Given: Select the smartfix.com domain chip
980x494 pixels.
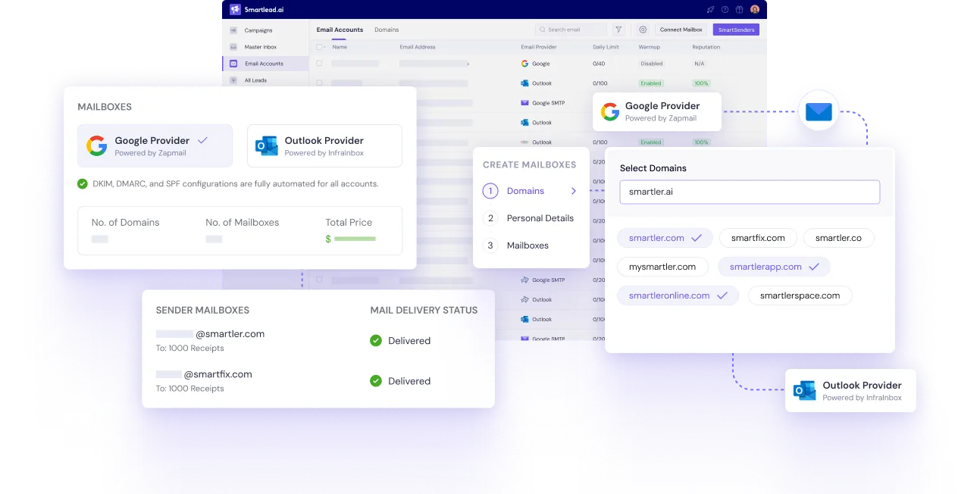Looking at the screenshot, I should pos(758,238).
